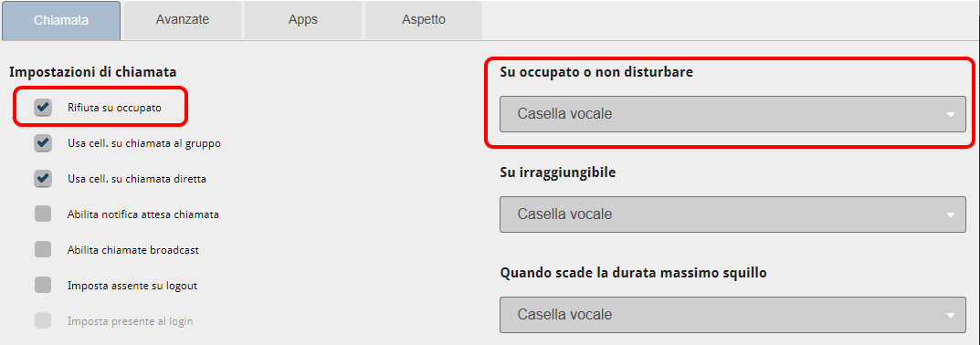Click arrow of Su occupato dropdown
Screen dimensions: 980x345
[x=951, y=115]
